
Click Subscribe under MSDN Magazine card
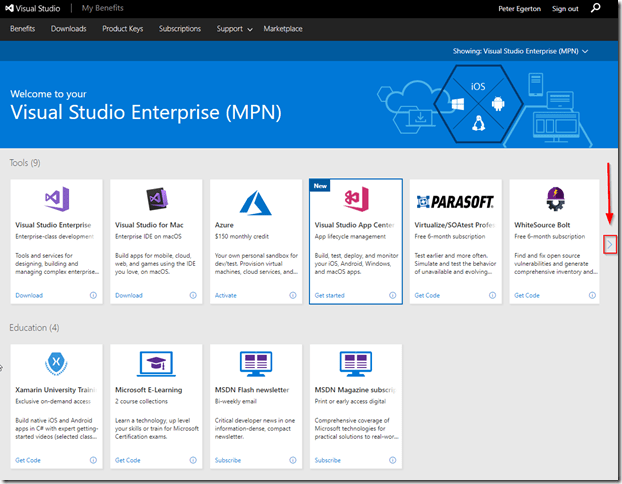[x=328, y=460]
